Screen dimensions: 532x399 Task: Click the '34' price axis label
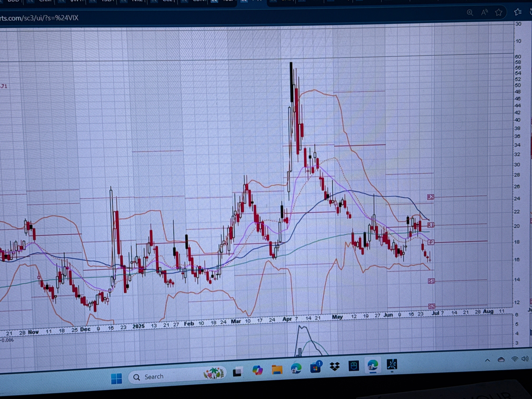(517, 145)
